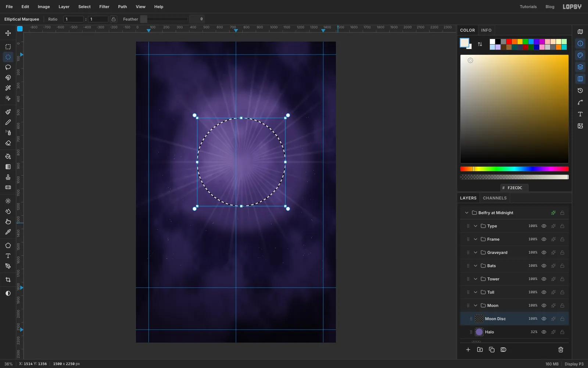
Task: Create a new layer group folder
Action: tap(480, 350)
